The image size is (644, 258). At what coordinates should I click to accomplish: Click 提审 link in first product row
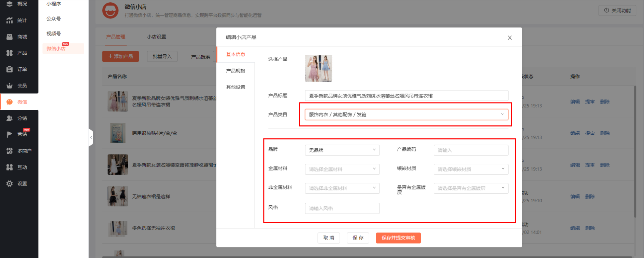590,102
